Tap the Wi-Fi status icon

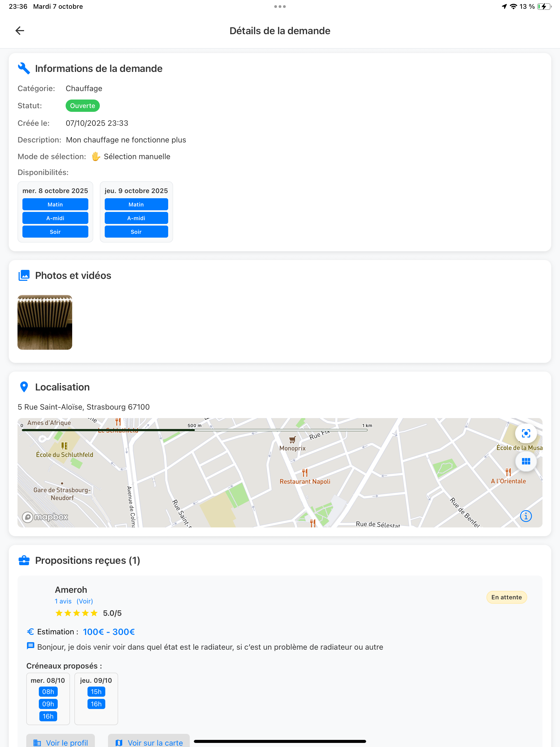tap(514, 6)
